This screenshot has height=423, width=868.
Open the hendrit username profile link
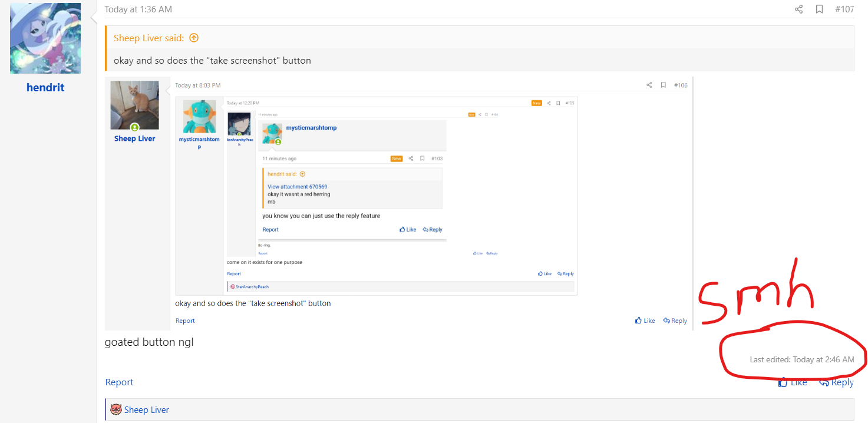pos(45,88)
